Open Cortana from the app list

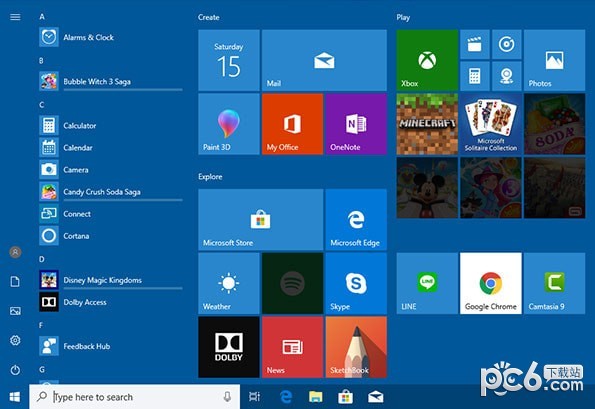coord(110,236)
